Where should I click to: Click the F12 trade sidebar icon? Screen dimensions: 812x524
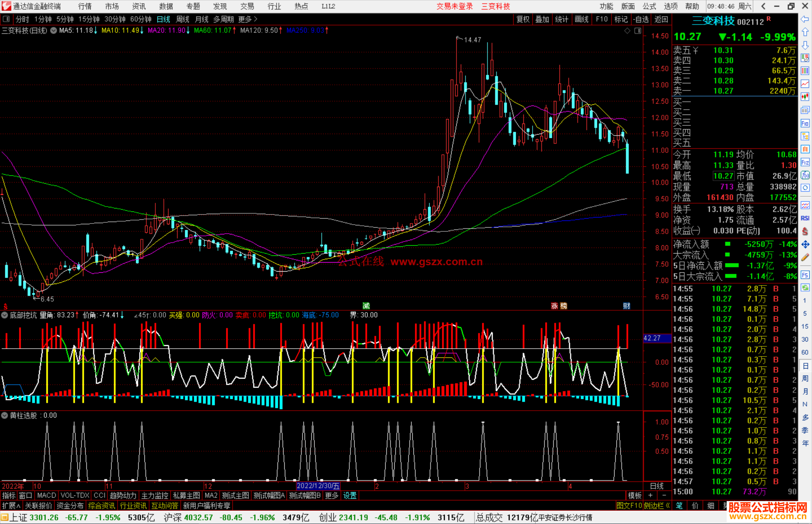click(805, 162)
